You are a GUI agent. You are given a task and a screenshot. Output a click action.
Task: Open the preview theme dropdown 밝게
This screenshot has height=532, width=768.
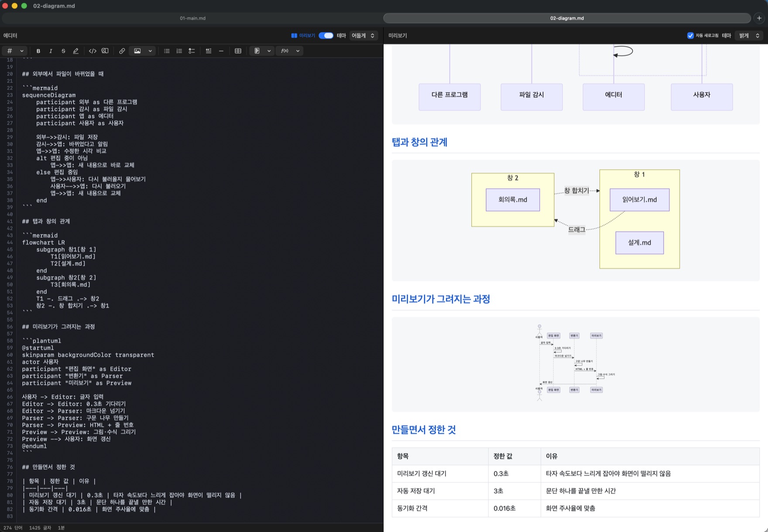coord(749,36)
